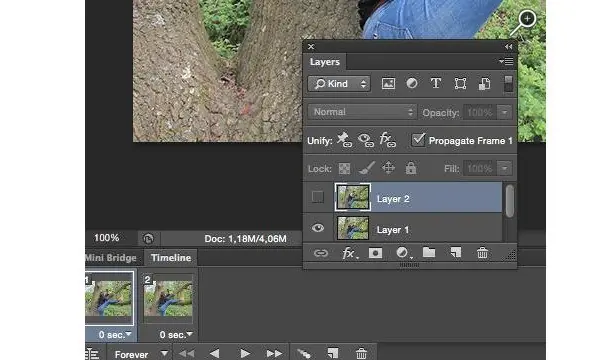Screen dimensions: 594x360
Task: Add a layer mask
Action: pyautogui.click(x=375, y=253)
